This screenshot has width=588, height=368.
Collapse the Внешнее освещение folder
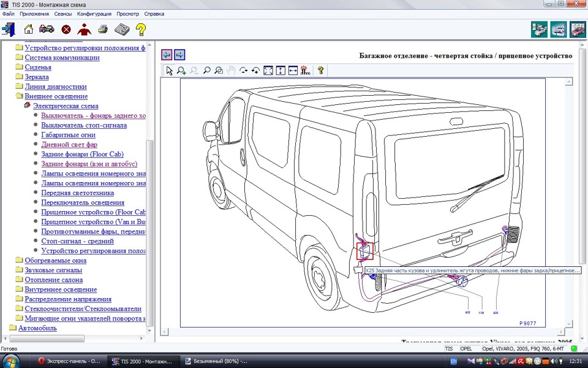19,96
